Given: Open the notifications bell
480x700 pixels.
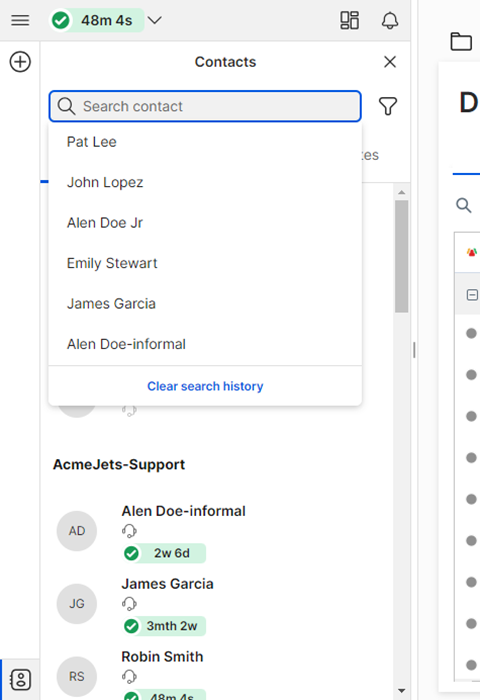Looking at the screenshot, I should pos(390,21).
